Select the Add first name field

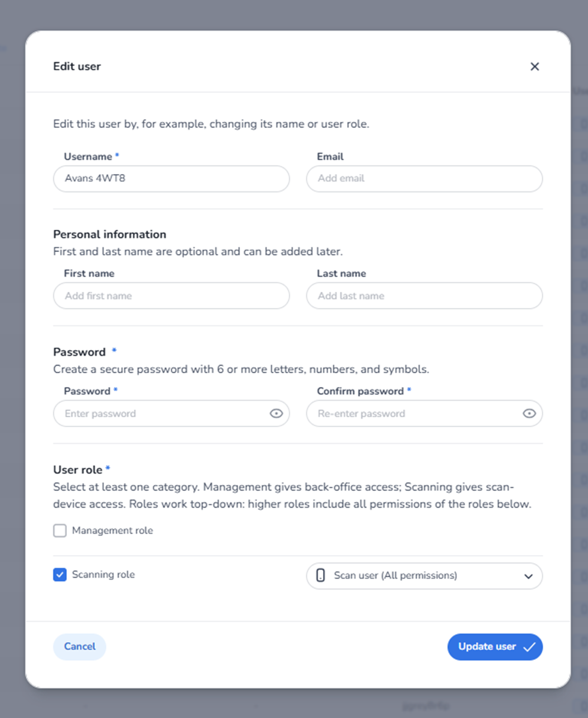[171, 296]
